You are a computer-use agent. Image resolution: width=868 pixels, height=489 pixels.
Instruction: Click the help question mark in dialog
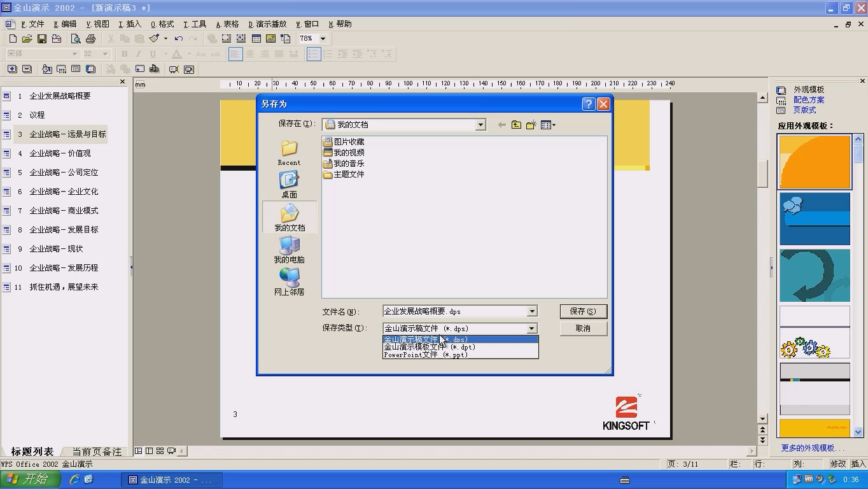[589, 104]
